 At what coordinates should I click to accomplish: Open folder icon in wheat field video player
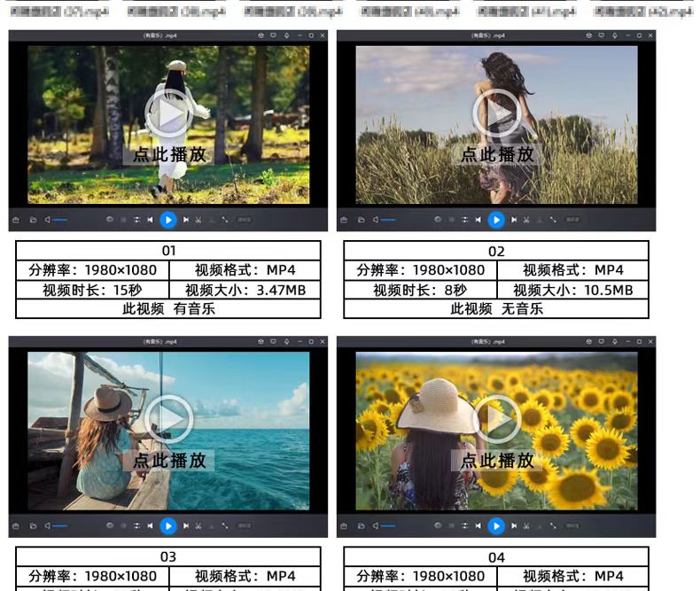[360, 220]
